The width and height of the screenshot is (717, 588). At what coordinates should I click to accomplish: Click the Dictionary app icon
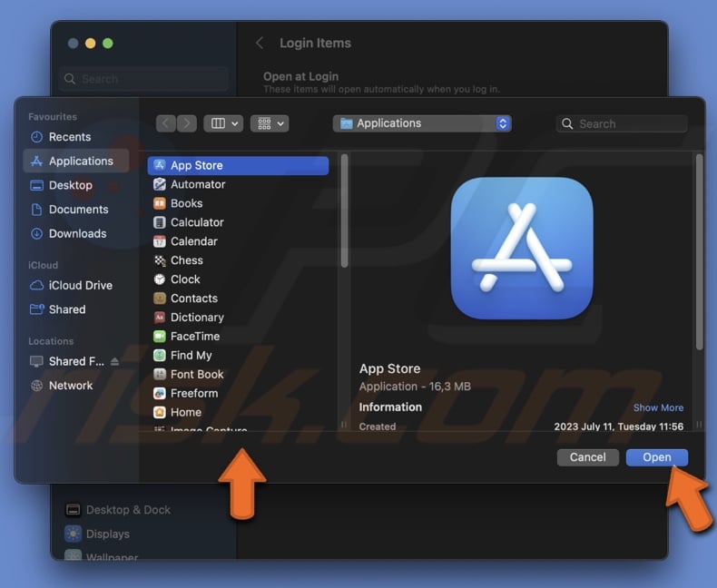[159, 317]
